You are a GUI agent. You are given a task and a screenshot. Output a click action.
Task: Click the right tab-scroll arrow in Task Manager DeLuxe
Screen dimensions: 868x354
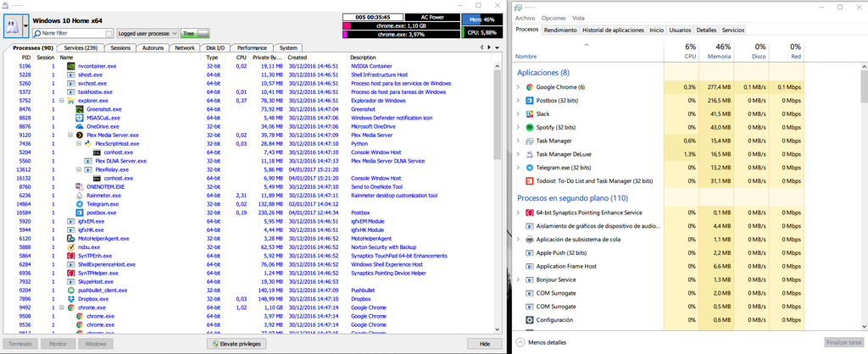tap(489, 47)
